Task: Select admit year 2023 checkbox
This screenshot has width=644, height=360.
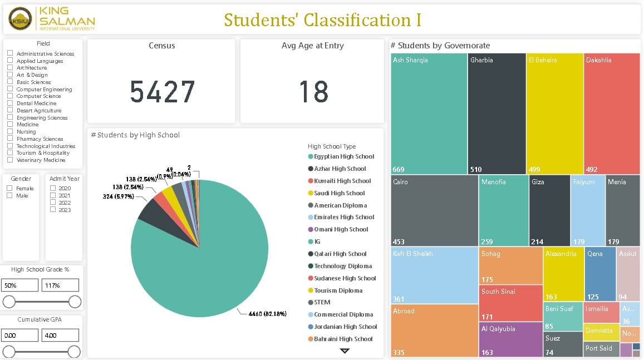Action: coord(52,209)
